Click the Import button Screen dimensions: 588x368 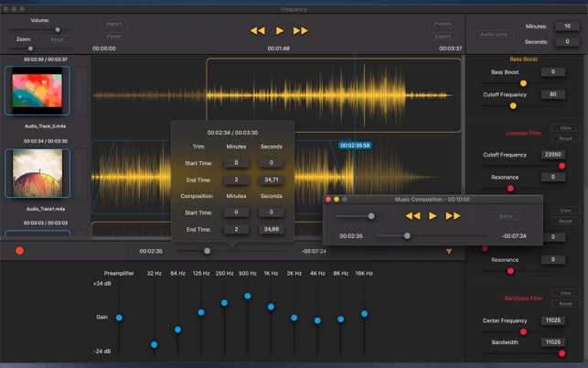pos(113,24)
